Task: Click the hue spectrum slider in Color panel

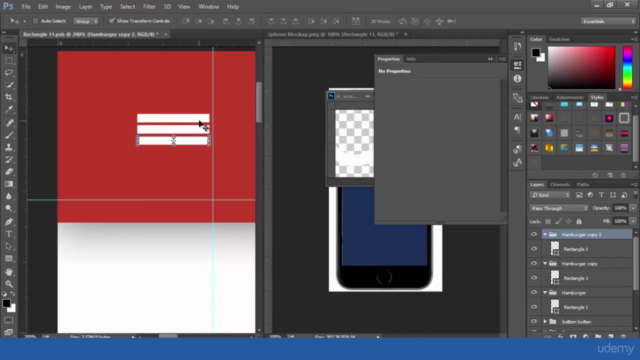Action: 627,67
